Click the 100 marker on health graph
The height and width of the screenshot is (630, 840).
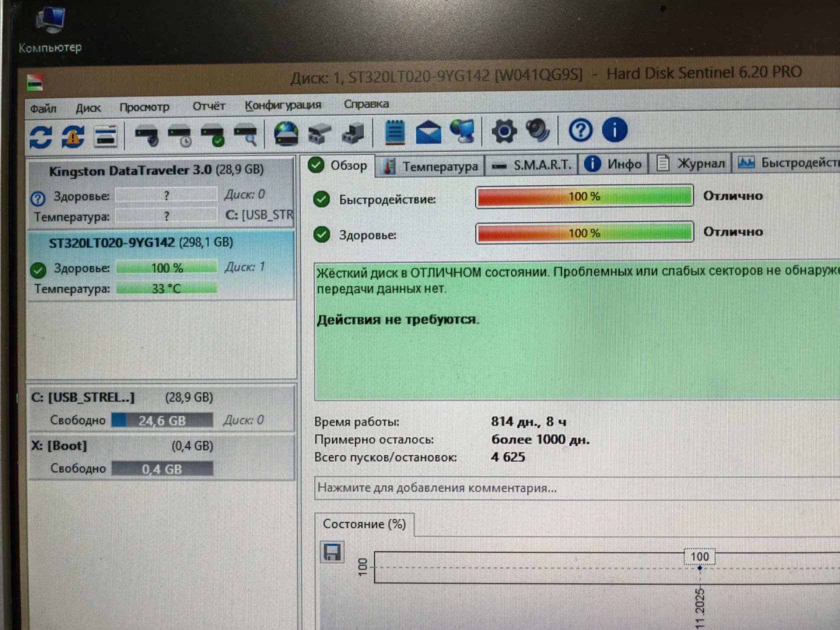coord(699,557)
